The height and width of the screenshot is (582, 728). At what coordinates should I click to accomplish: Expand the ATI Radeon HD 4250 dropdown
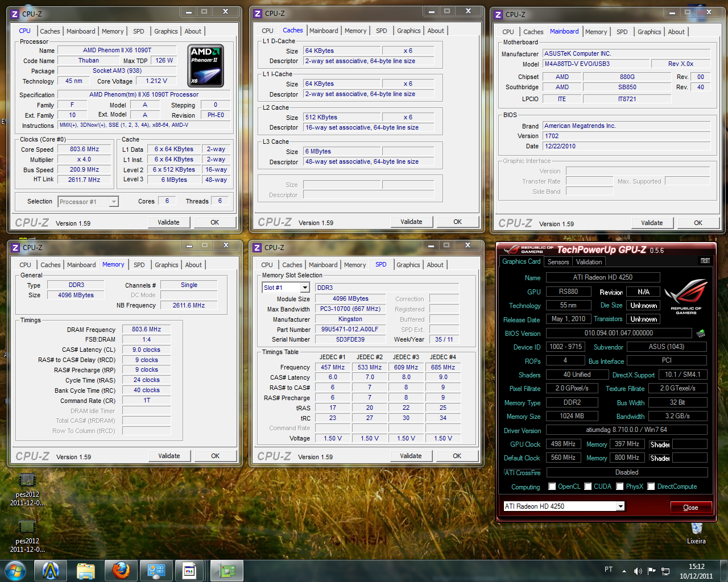click(622, 506)
